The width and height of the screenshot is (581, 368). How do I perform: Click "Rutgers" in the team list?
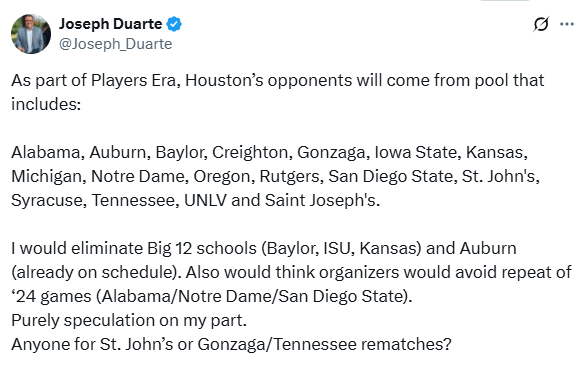coord(289,176)
